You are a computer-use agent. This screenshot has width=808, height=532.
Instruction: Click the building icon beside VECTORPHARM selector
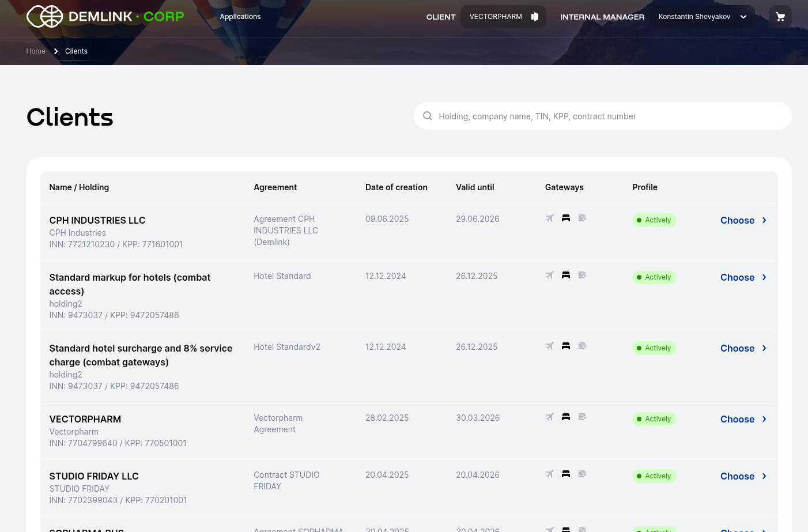(534, 16)
